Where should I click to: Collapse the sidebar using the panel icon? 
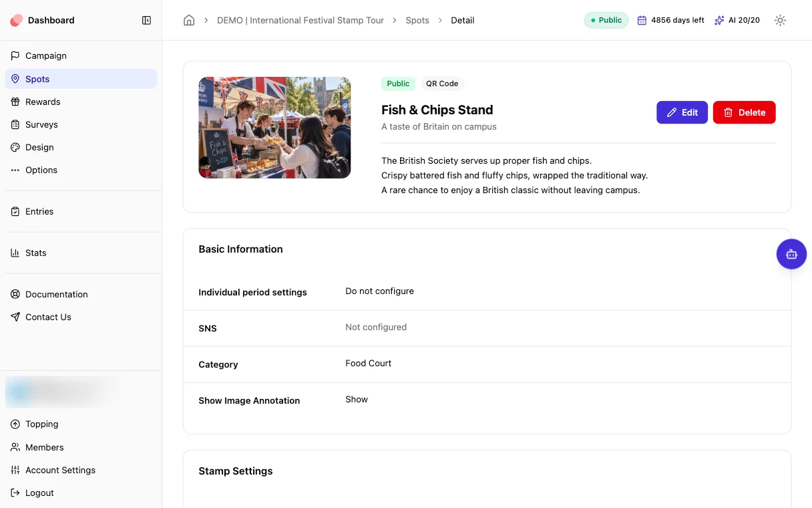pyautogui.click(x=147, y=21)
